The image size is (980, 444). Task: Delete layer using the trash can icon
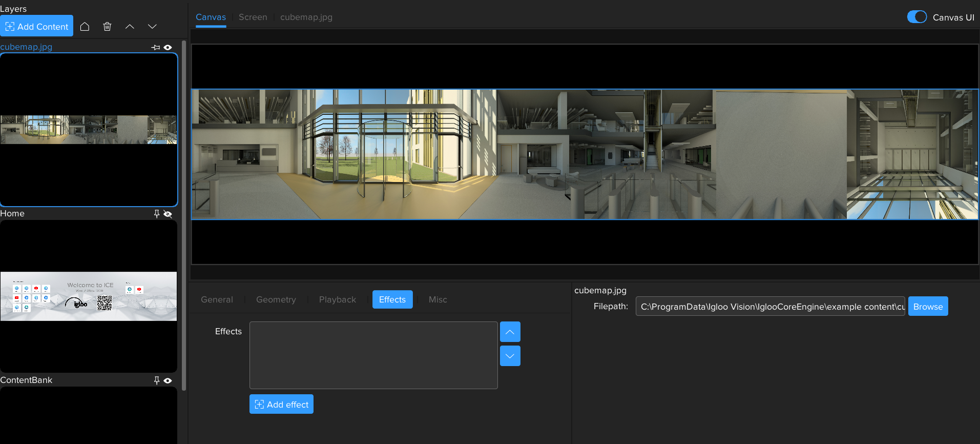tap(107, 27)
